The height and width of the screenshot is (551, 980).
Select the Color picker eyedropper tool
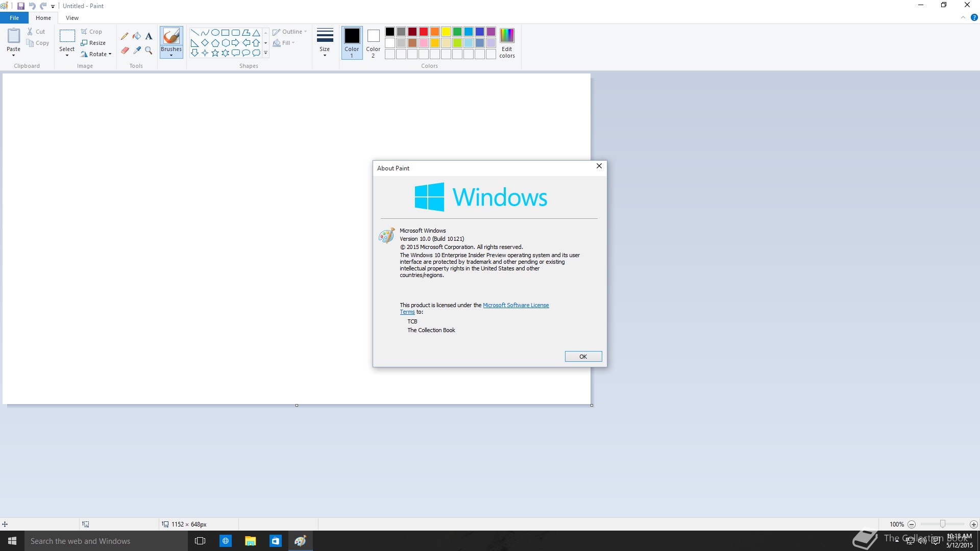point(137,51)
